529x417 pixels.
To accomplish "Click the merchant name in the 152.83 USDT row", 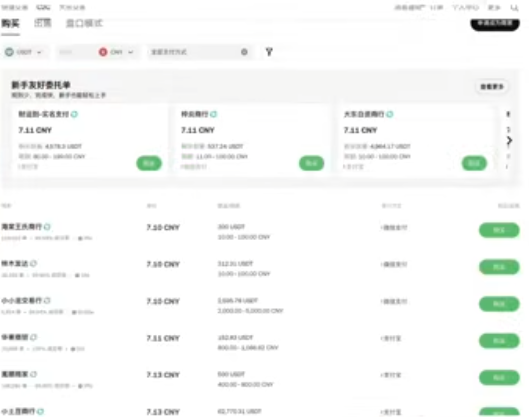I will pyautogui.click(x=15, y=337).
